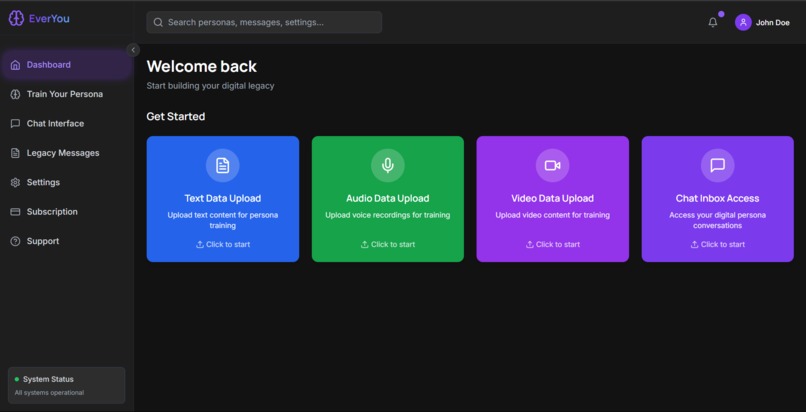Click 'Start building your digital legacy' subtitle

coord(210,86)
